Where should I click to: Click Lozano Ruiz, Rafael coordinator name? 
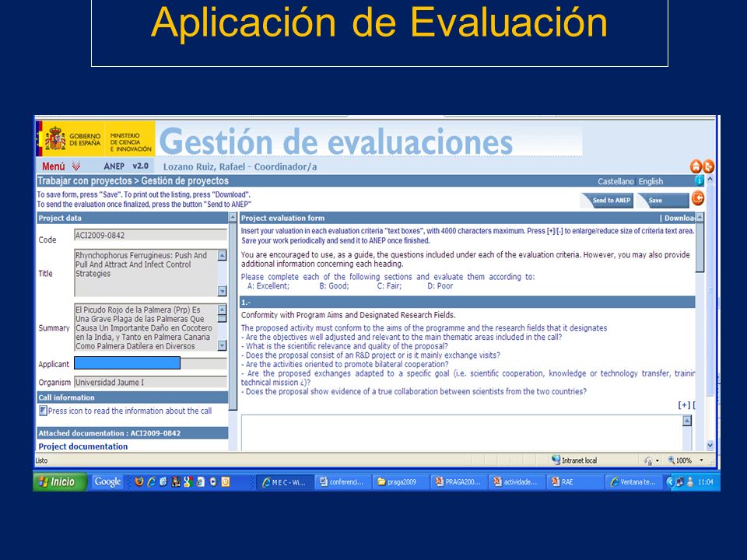(x=240, y=166)
